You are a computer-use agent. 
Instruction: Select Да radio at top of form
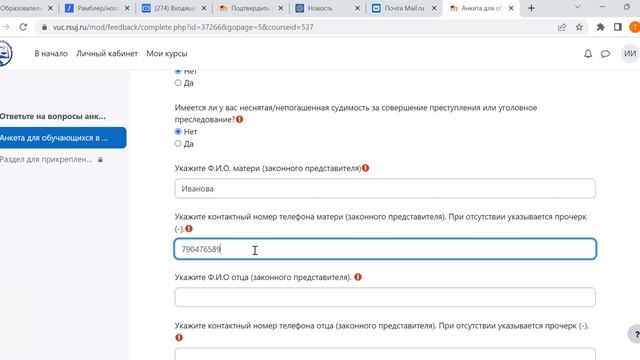(x=178, y=83)
